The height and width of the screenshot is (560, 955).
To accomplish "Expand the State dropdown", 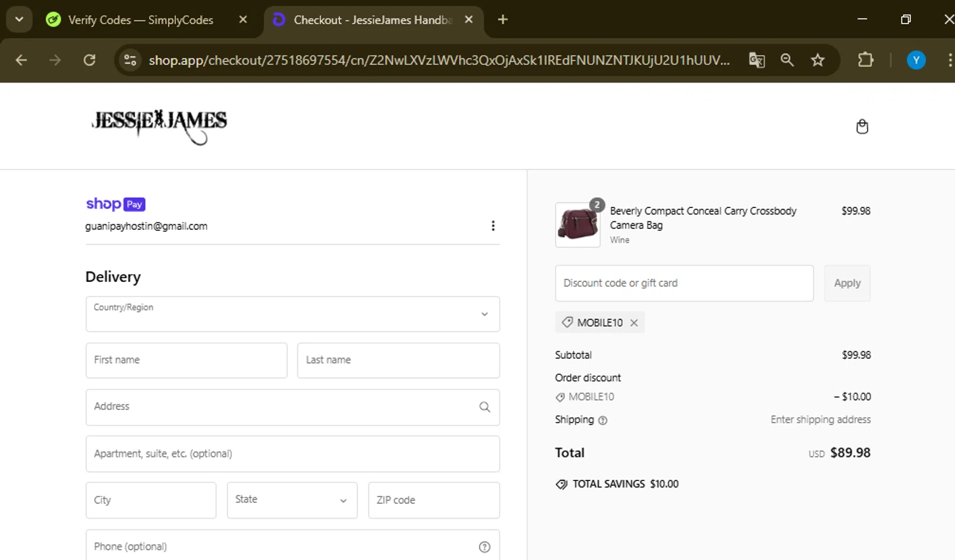I will coord(292,500).
